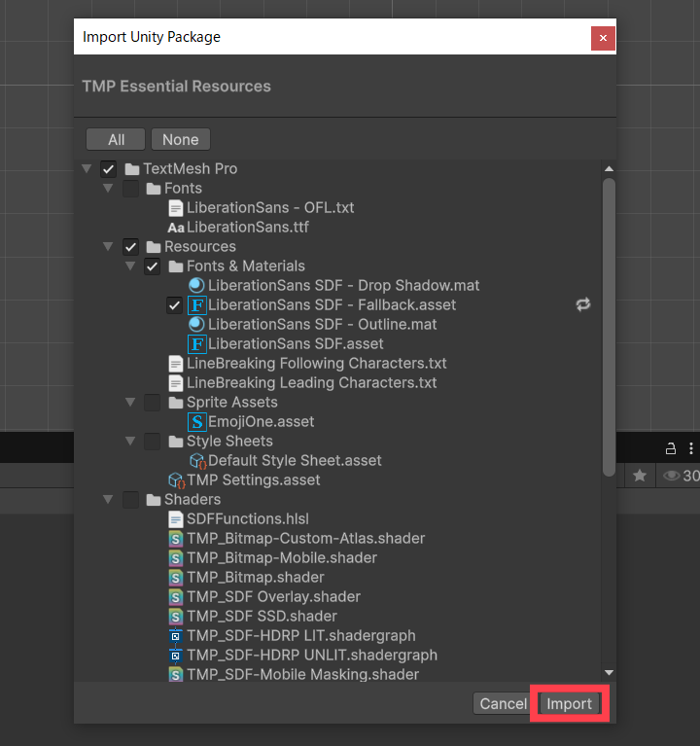Click the LiberationSans - OFL.txt file icon
700x746 pixels.
click(x=175, y=208)
